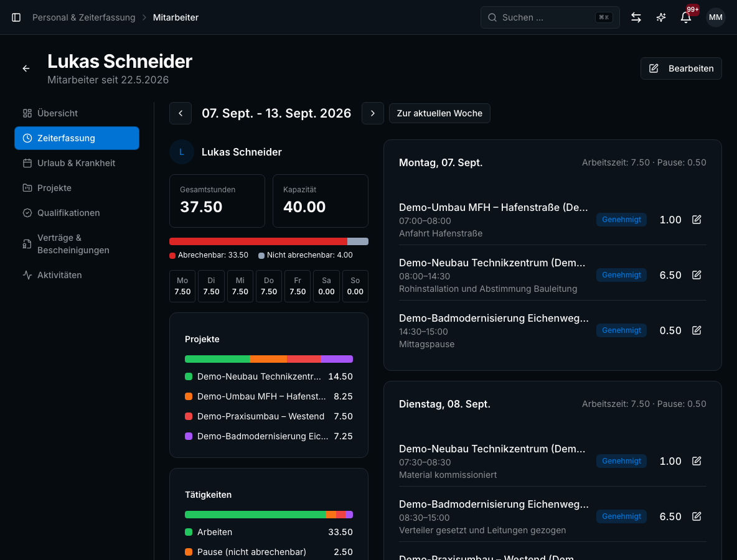Open the Projekte sidebar item
Image resolution: width=737 pixels, height=560 pixels.
(x=77, y=188)
